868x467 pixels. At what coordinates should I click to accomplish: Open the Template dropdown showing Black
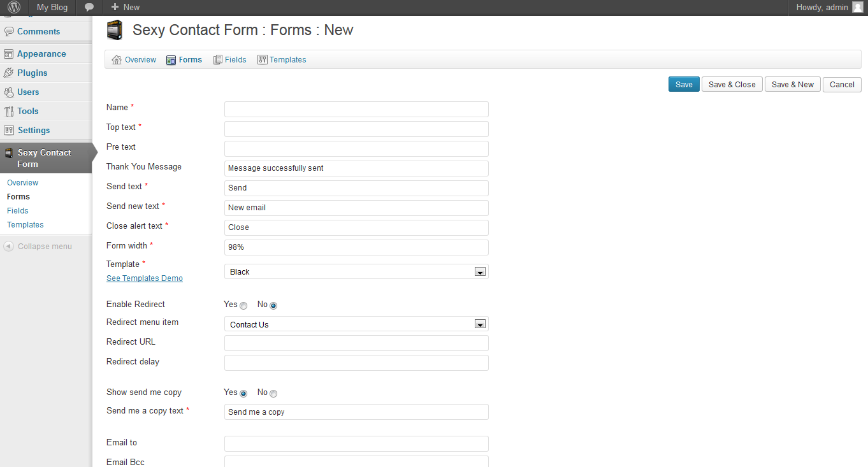(356, 272)
